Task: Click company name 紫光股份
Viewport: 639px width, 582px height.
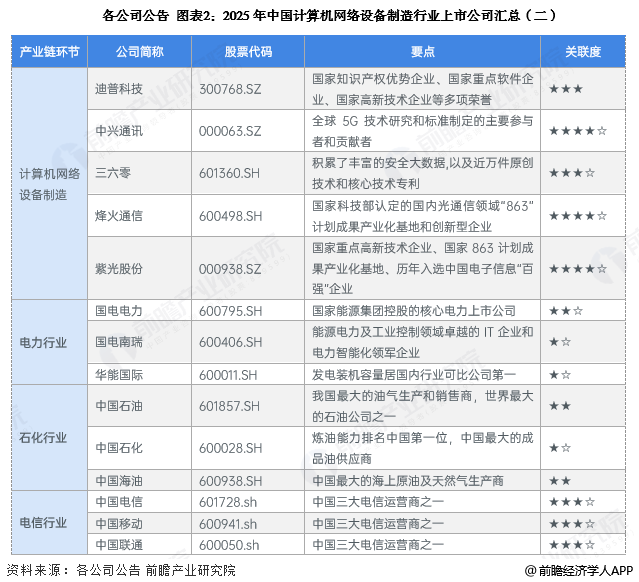Action: 119,269
